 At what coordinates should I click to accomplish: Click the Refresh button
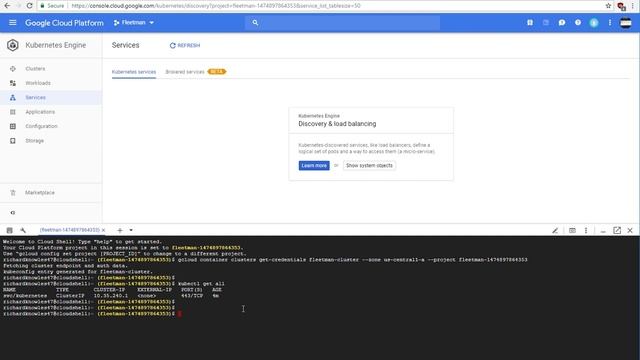coord(185,45)
